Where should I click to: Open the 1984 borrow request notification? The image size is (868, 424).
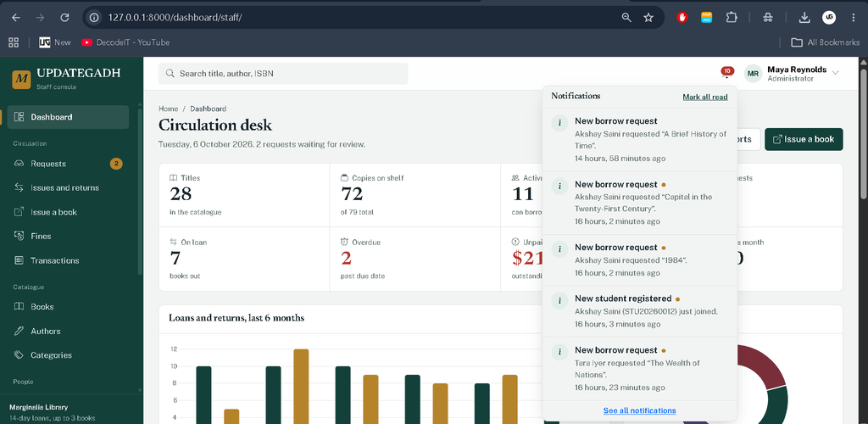(x=639, y=259)
